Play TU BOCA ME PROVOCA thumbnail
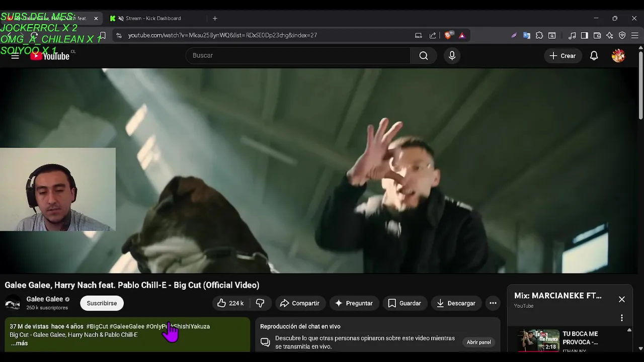The width and height of the screenshot is (644, 362). tap(539, 340)
